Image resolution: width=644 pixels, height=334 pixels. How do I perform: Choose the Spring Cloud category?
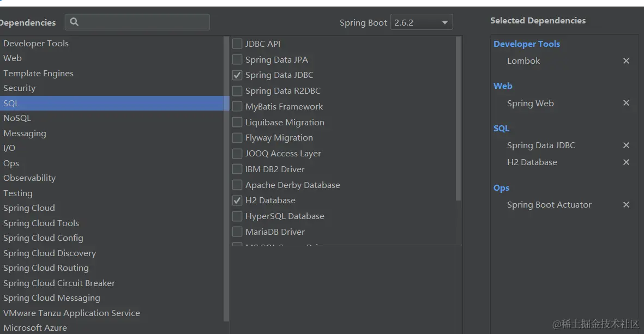(x=29, y=208)
